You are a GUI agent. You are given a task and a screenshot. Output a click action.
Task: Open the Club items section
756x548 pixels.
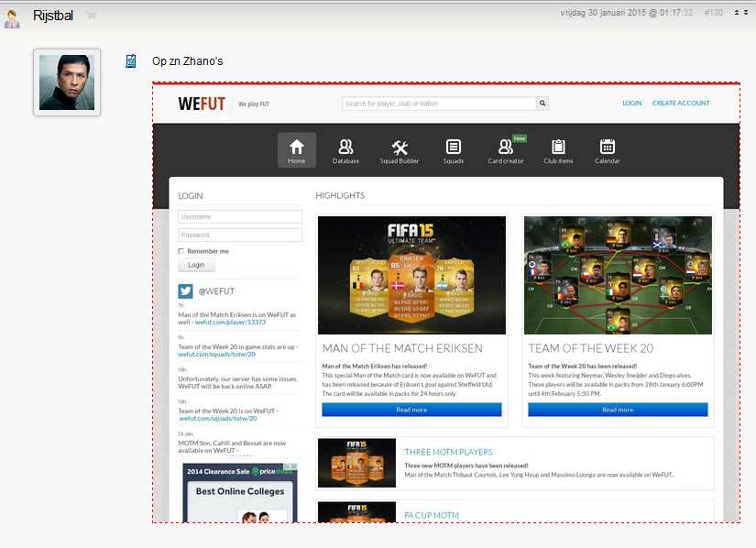[x=558, y=150]
